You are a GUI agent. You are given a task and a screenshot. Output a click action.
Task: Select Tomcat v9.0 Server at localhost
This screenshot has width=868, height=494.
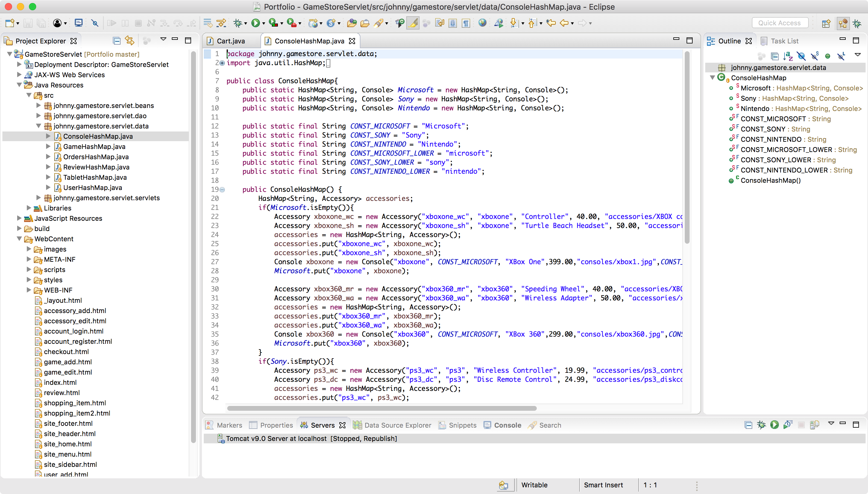534,439
